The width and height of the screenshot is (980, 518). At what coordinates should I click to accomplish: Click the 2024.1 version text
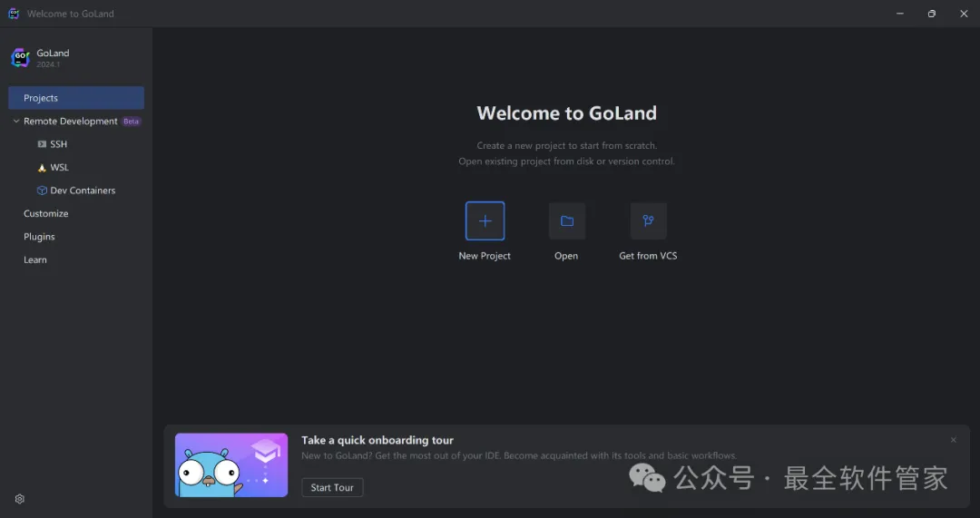pos(48,64)
